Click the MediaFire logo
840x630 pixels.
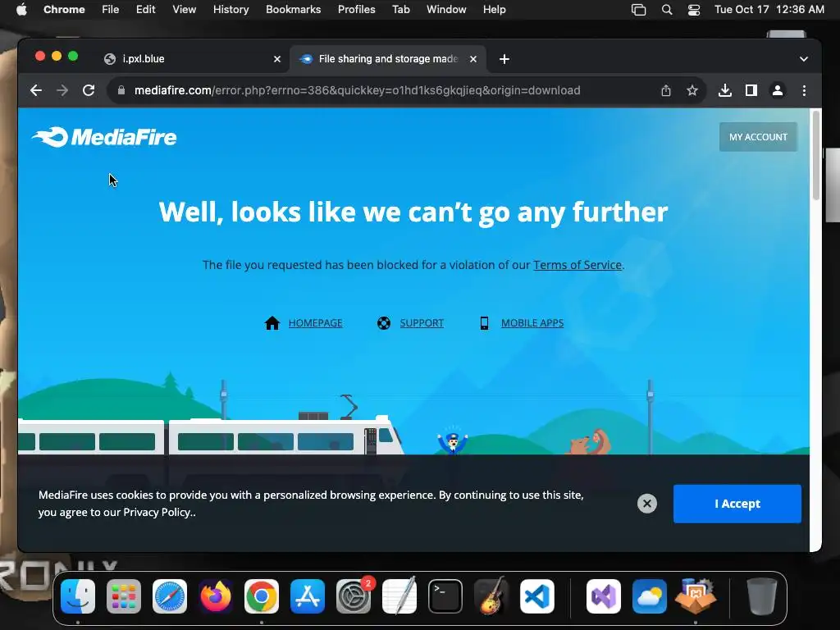coord(104,137)
